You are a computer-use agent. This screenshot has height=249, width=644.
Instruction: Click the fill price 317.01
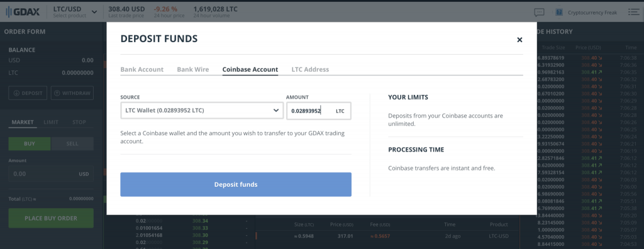click(x=345, y=236)
